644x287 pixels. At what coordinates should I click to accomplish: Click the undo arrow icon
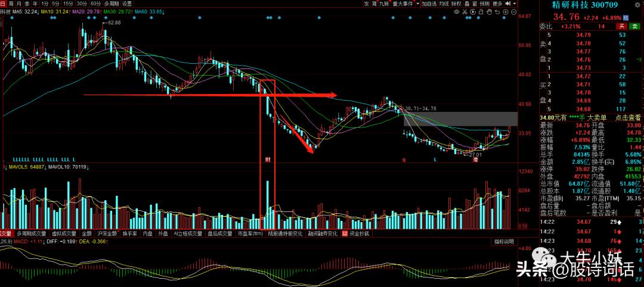pos(497,12)
